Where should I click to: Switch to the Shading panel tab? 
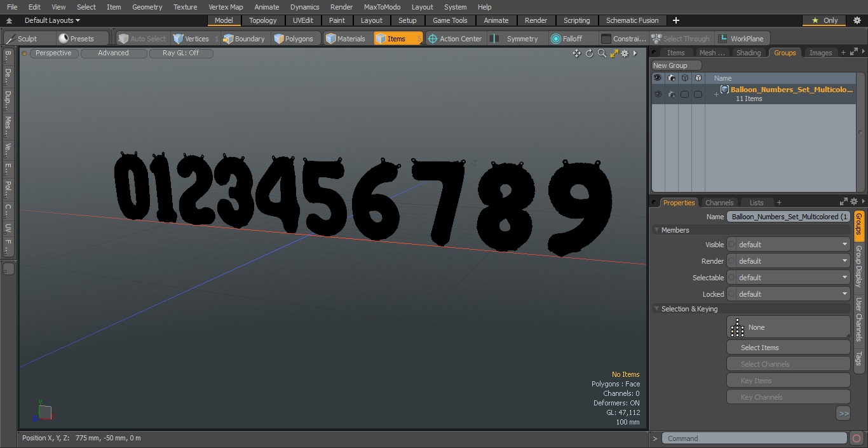[749, 53]
